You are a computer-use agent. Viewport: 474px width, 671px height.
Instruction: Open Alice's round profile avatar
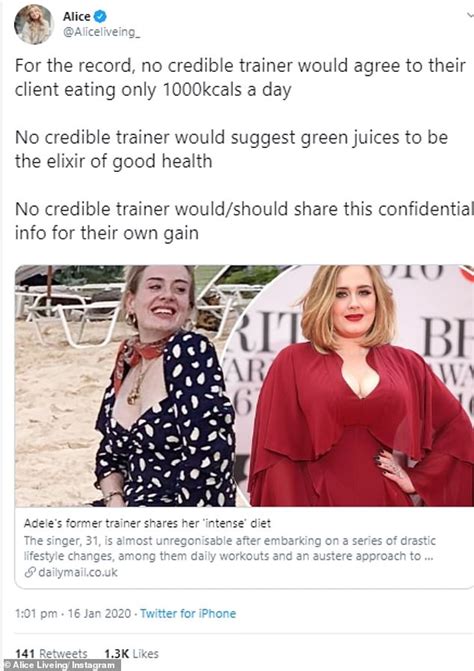33,25
